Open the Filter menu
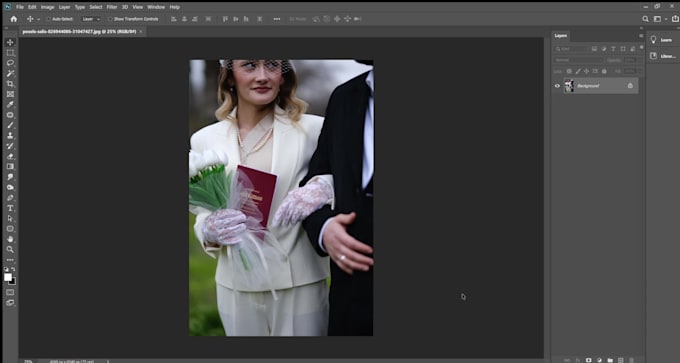This screenshot has height=363, width=680. pos(112,7)
